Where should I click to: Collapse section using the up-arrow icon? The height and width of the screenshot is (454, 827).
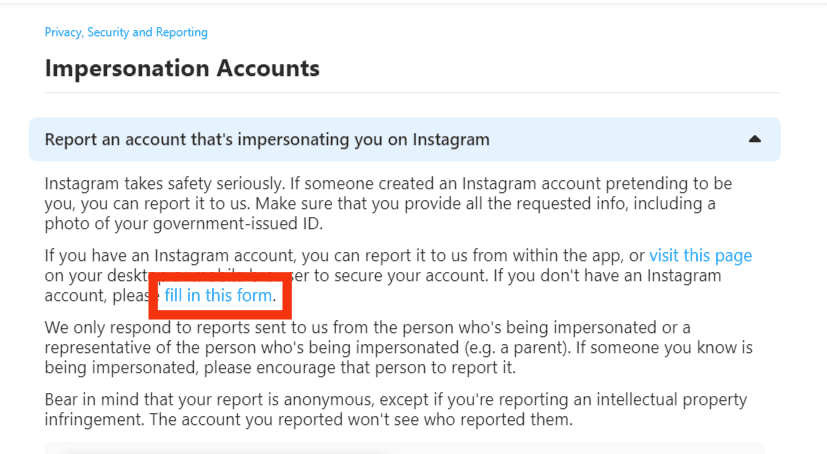[755, 139]
